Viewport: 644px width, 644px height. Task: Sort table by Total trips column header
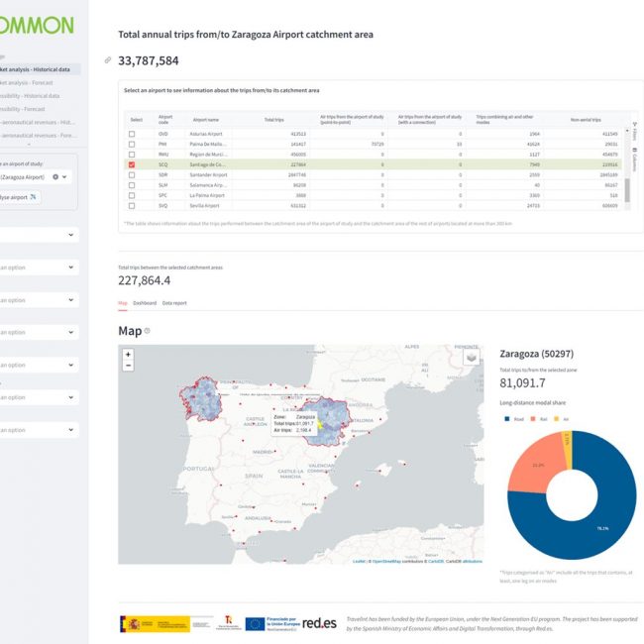(x=273, y=118)
